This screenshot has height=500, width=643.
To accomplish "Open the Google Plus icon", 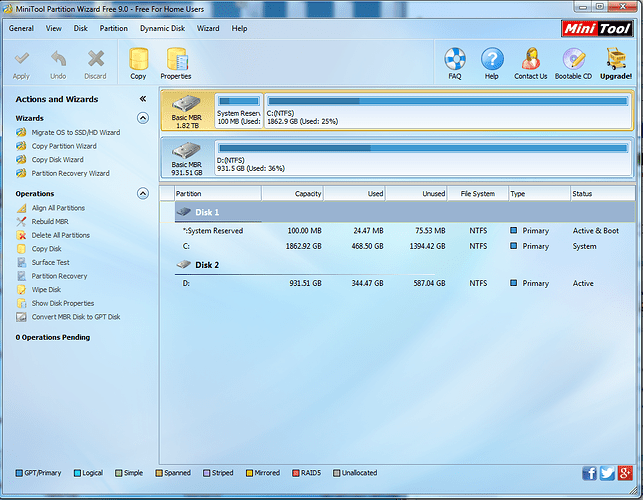I will (x=625, y=473).
